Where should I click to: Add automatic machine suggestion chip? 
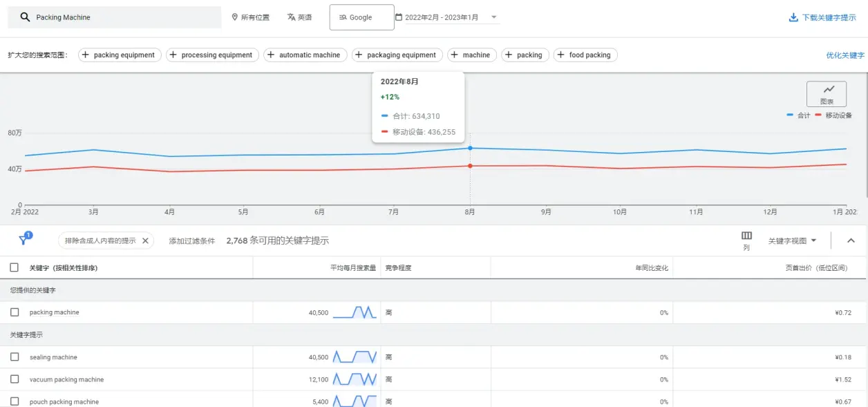[305, 55]
